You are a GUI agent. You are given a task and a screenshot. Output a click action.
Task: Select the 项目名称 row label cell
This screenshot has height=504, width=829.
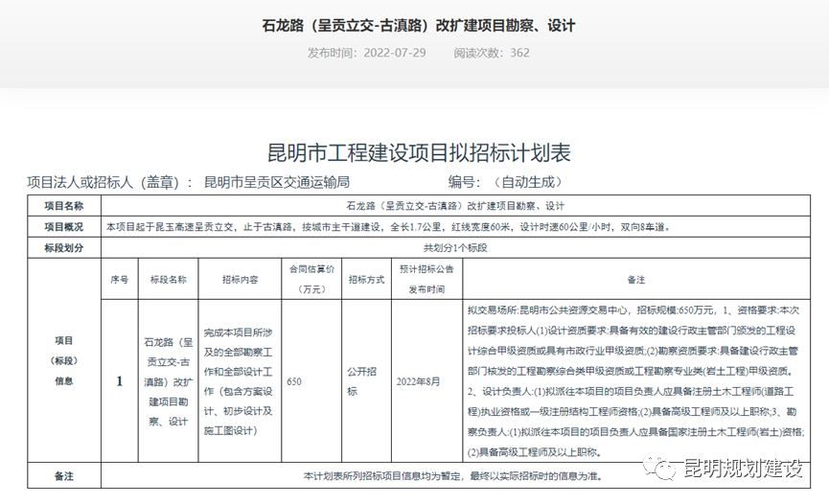(63, 206)
